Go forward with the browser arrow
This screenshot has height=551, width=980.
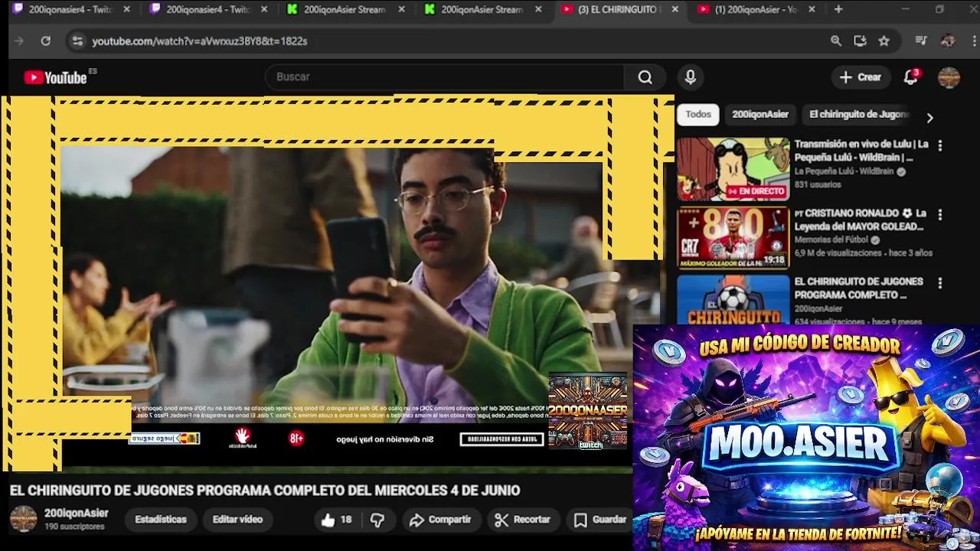19,41
